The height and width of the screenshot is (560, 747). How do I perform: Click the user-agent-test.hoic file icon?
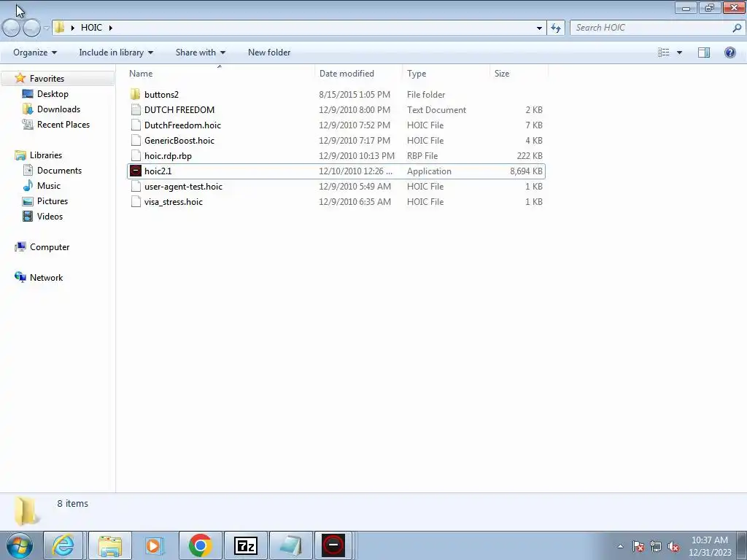[136, 186]
